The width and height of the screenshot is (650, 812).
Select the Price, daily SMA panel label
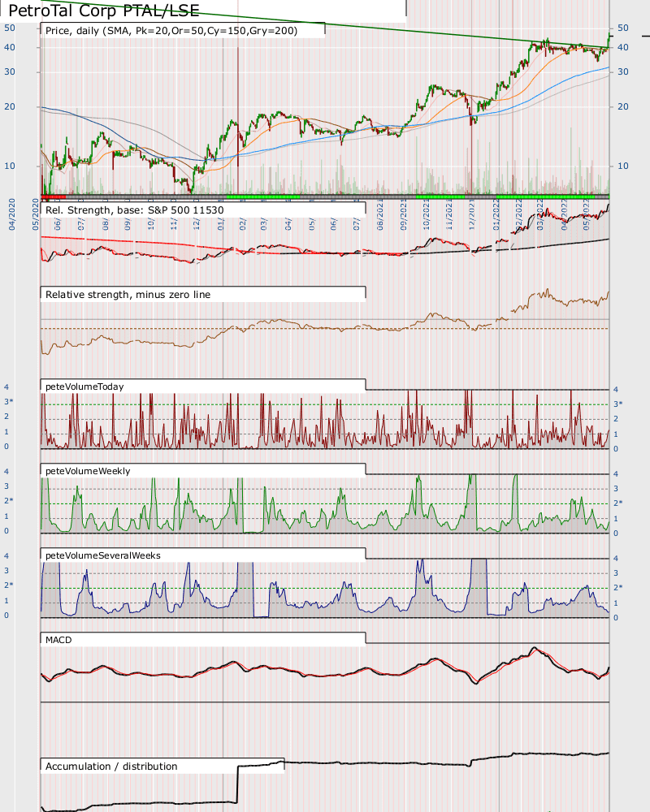click(171, 31)
